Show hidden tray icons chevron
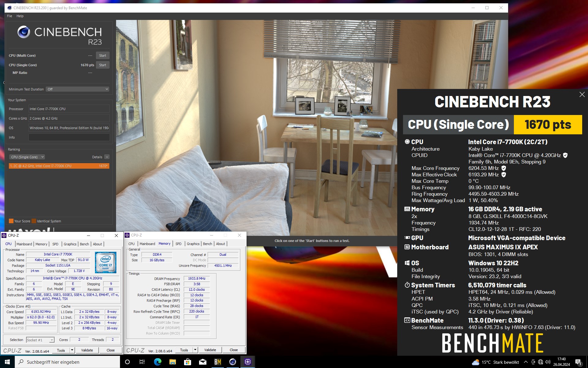588x368 pixels. click(526, 362)
